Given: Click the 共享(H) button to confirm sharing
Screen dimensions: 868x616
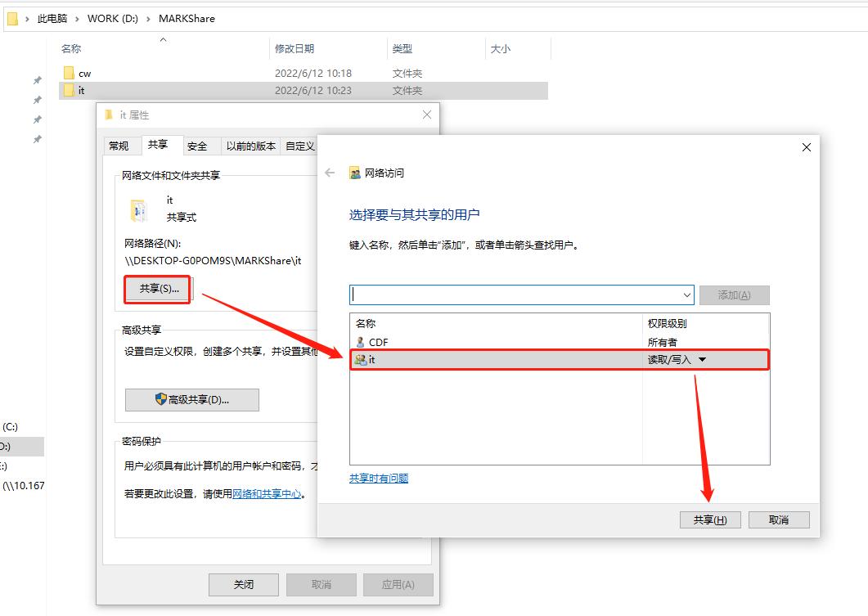Looking at the screenshot, I should (709, 519).
